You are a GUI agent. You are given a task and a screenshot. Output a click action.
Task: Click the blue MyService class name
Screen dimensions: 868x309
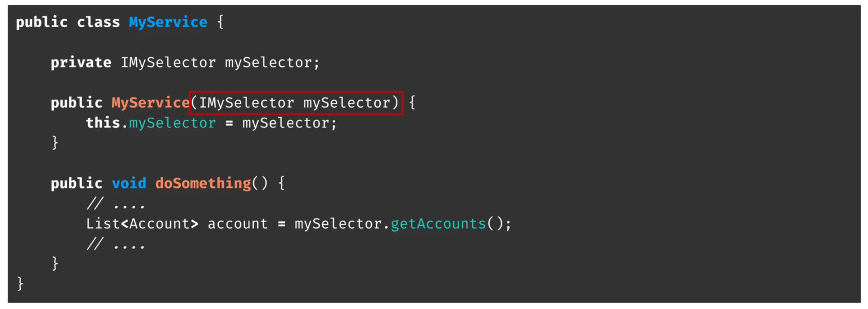click(x=168, y=23)
